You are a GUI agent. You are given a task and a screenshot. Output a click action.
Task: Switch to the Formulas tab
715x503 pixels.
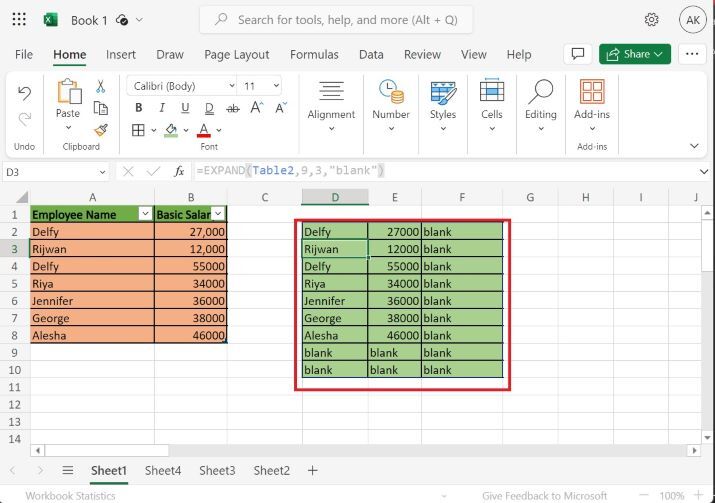[314, 54]
